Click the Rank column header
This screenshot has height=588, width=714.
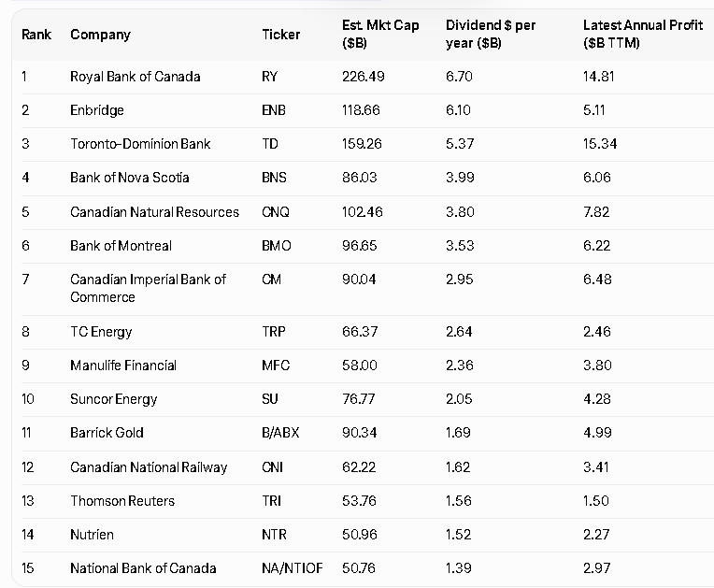(x=36, y=35)
